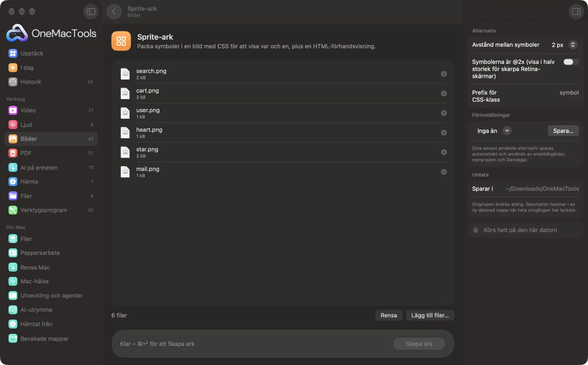
Task: Open the Hämta category
Action: coord(51,181)
